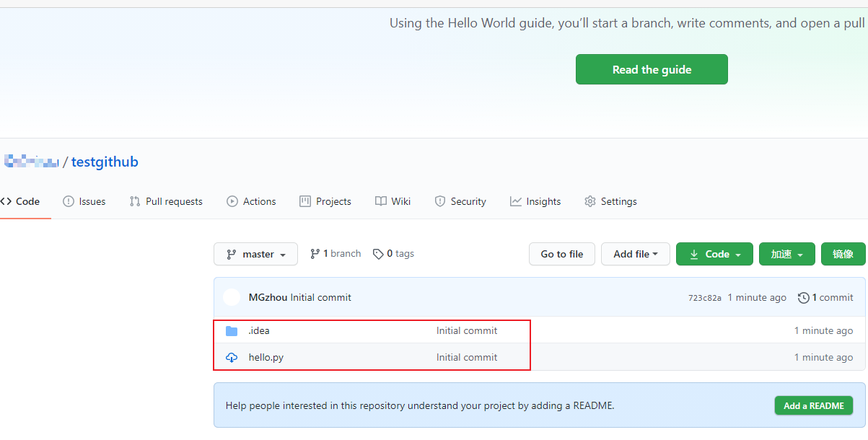Viewport: 868px width, 440px height.
Task: Open the testgithub repository link
Action: (x=105, y=162)
